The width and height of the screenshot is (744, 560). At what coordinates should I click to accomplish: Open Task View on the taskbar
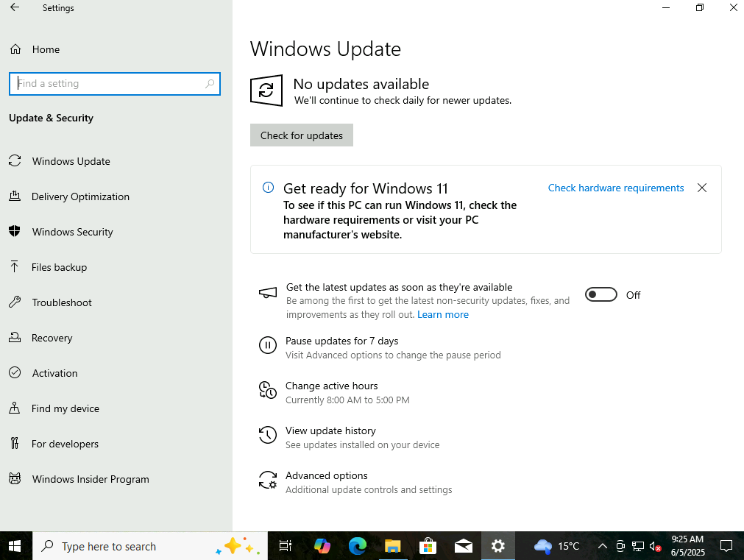(x=286, y=546)
